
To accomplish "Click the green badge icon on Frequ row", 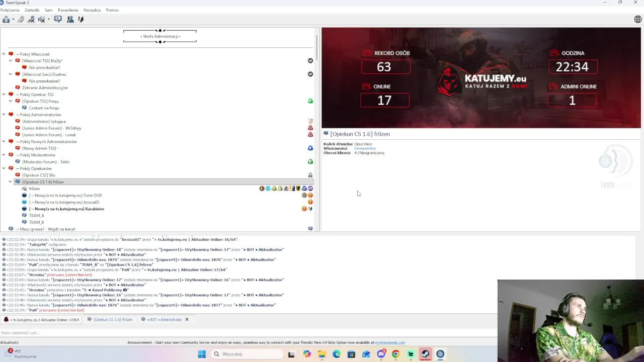I will coord(310,101).
